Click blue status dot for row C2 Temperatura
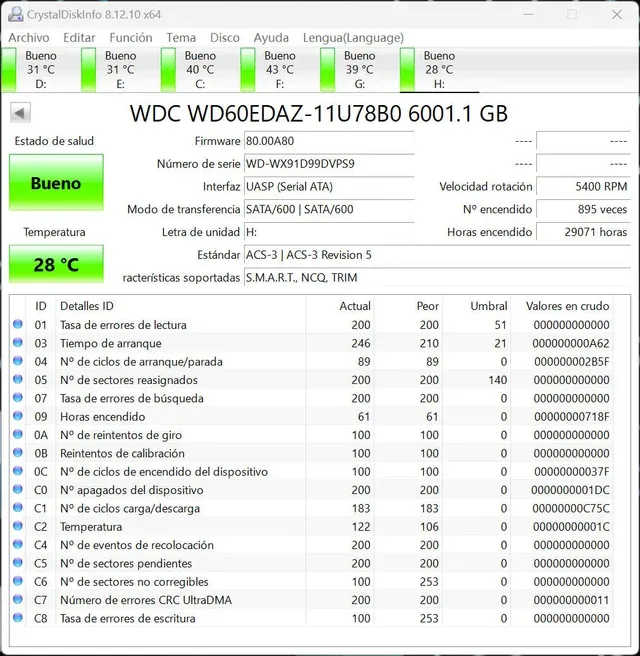Viewport: 640px width, 656px height. click(18, 526)
